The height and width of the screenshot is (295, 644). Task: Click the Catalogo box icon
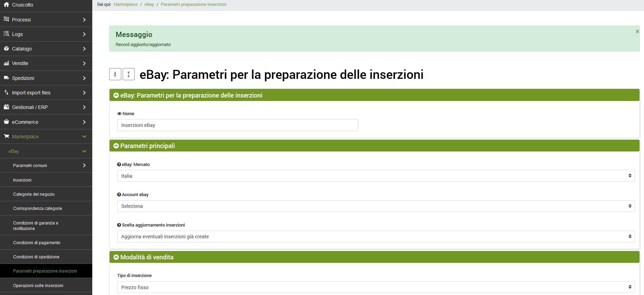click(x=6, y=49)
